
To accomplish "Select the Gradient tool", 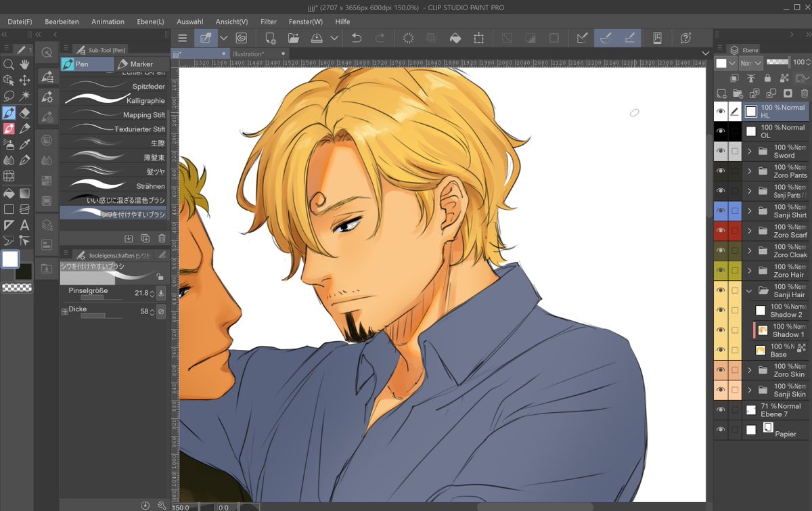I will [x=24, y=193].
